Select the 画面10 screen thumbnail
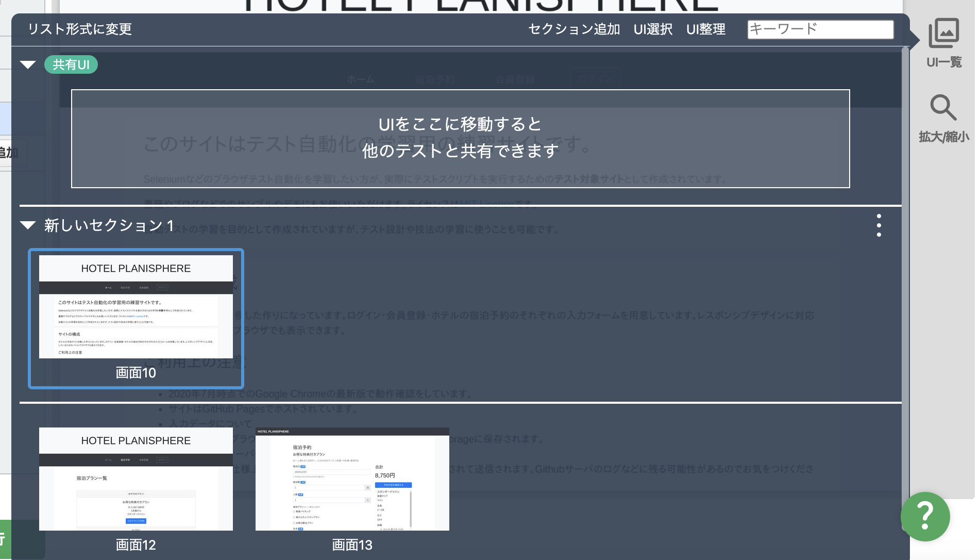 (136, 306)
